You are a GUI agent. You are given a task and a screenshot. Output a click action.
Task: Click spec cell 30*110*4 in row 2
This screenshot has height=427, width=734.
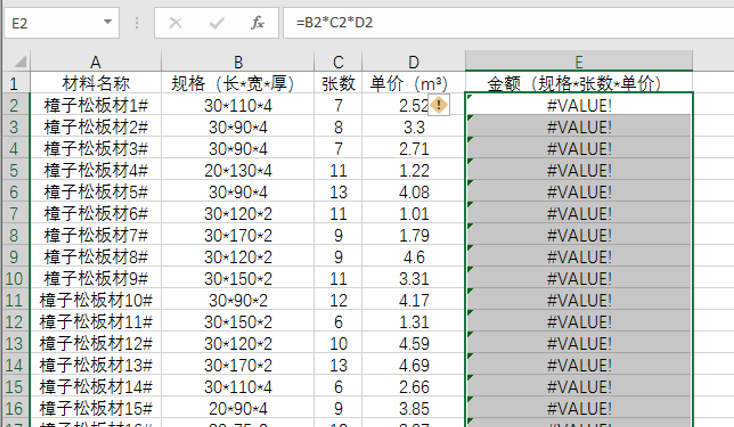pos(238,105)
